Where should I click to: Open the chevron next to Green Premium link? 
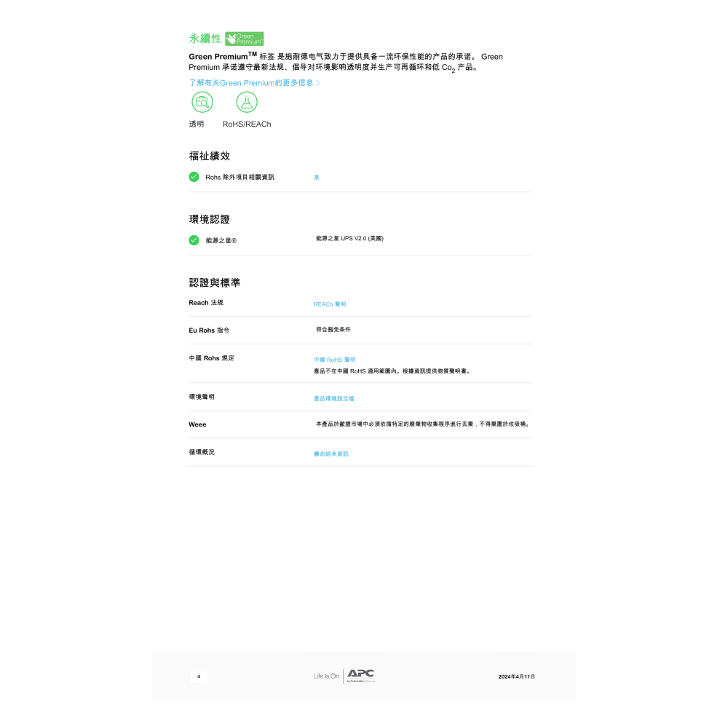pyautogui.click(x=317, y=82)
